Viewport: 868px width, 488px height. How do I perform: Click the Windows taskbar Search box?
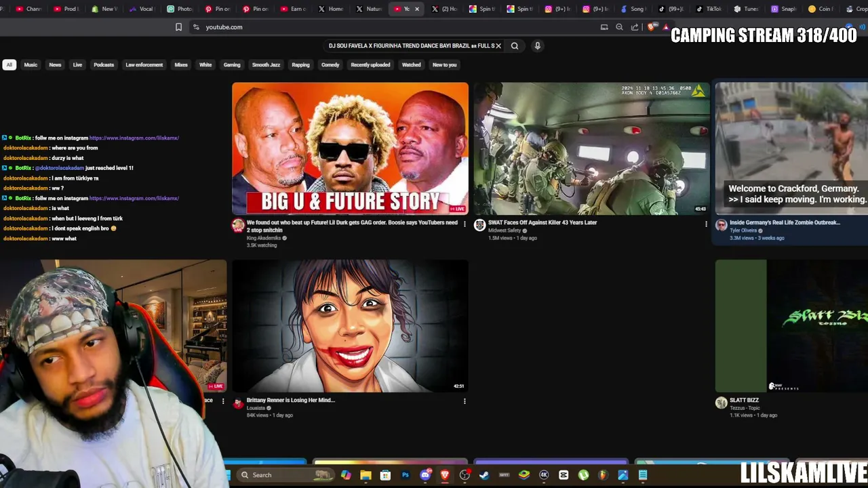click(285, 475)
